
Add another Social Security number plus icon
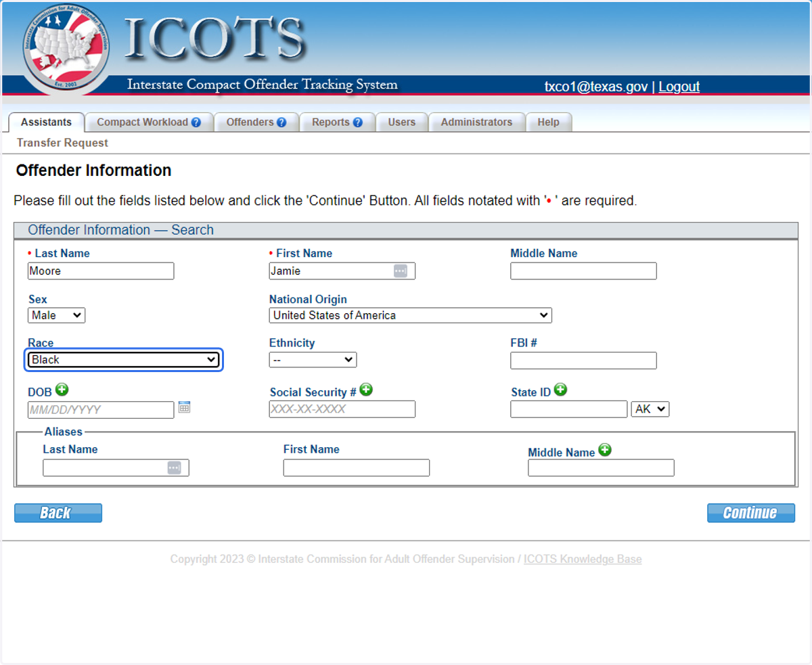point(366,390)
